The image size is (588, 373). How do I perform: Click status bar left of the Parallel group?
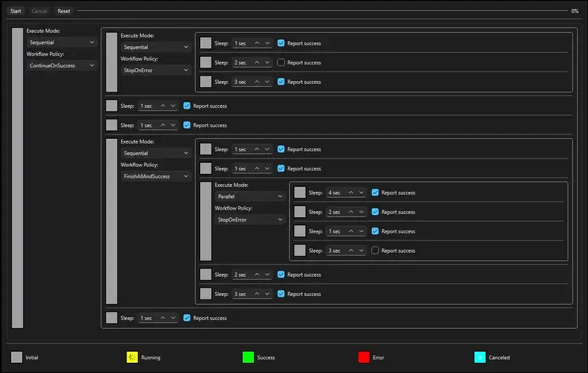pos(206,221)
